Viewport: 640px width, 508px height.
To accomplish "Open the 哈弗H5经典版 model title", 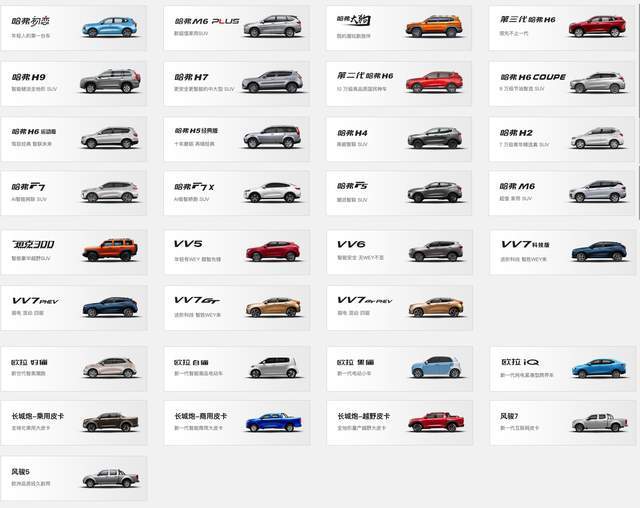I will pos(196,131).
